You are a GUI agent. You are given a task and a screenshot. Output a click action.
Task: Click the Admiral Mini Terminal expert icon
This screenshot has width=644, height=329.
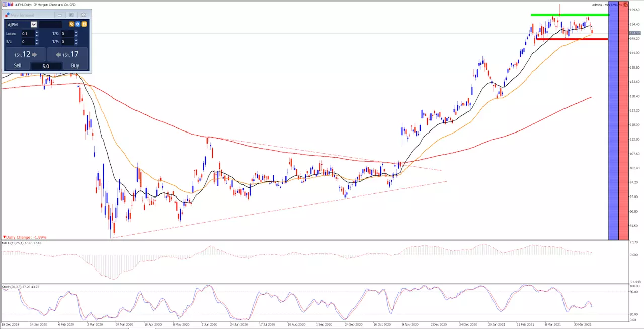(x=626, y=5)
